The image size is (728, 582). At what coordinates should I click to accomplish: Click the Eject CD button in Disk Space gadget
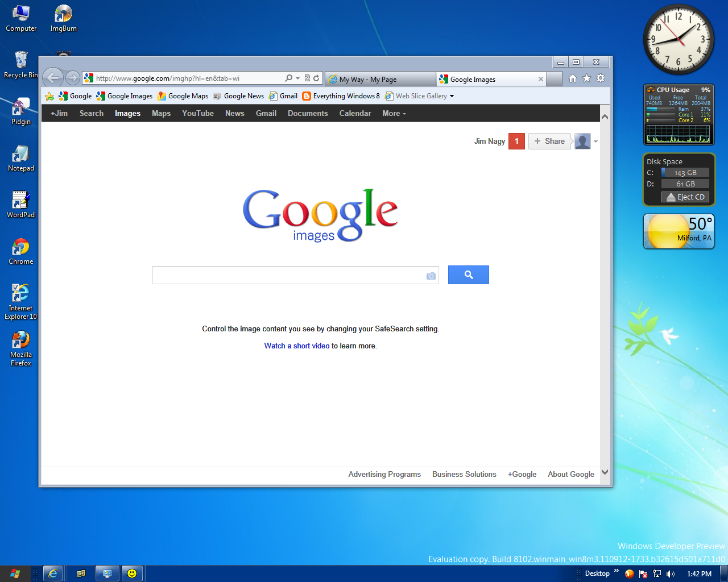pos(685,197)
